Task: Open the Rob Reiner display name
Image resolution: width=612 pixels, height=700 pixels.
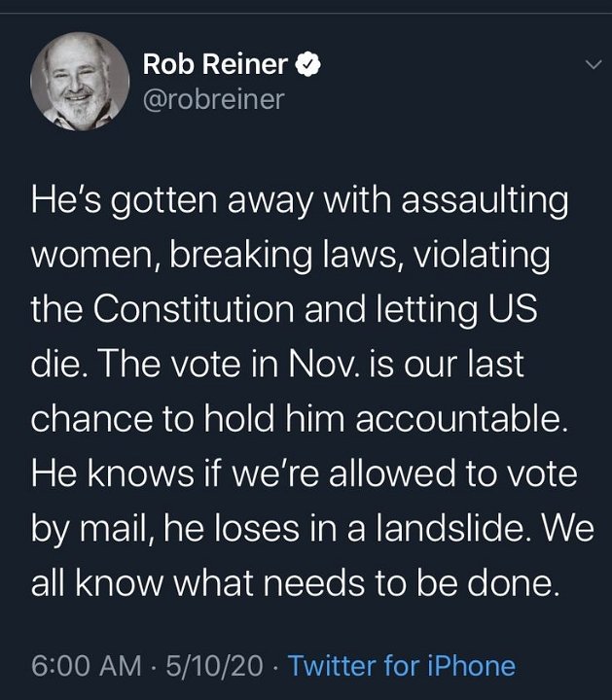Action: pos(215,64)
